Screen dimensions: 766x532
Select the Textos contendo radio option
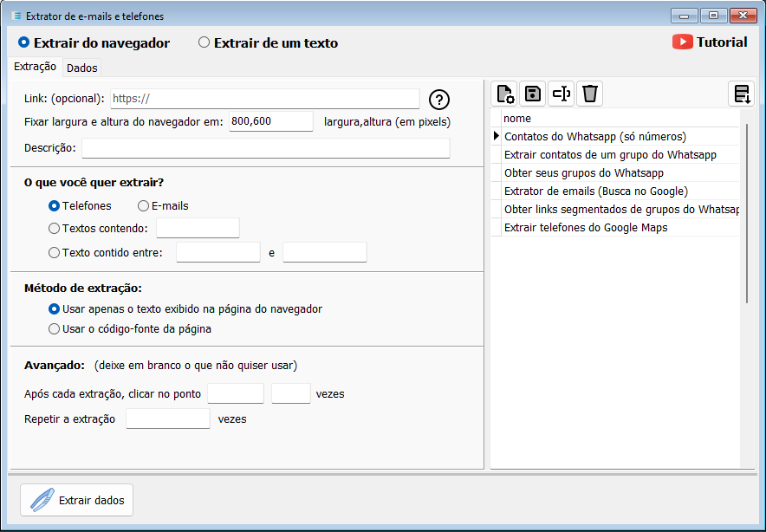[x=98, y=229]
